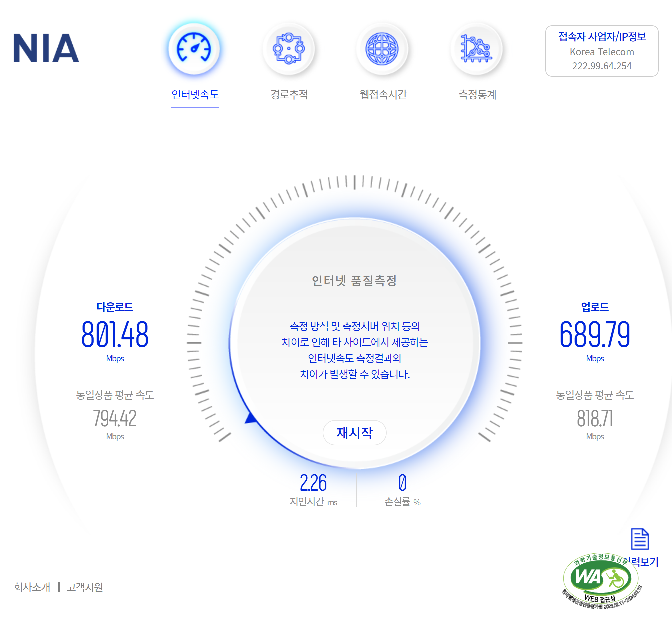Image resolution: width=672 pixels, height=630 pixels.
Task: Switch to the 웹접속시간 tab label
Action: coord(383,94)
